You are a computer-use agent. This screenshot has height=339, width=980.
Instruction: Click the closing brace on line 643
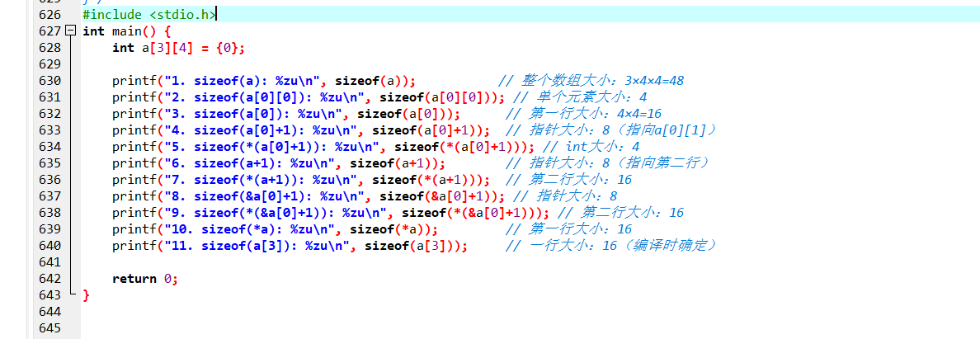click(86, 294)
